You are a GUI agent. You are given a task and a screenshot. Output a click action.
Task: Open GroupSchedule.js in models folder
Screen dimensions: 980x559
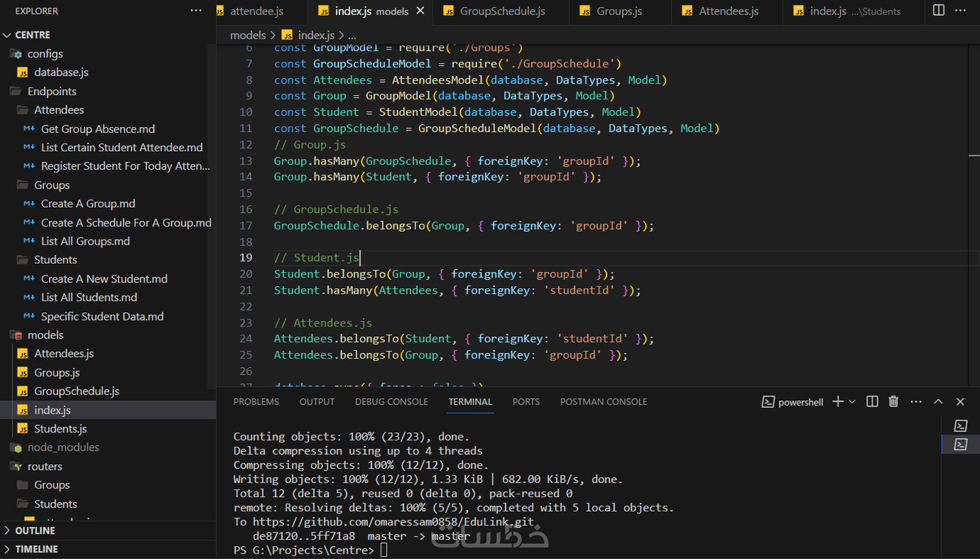pyautogui.click(x=108, y=391)
